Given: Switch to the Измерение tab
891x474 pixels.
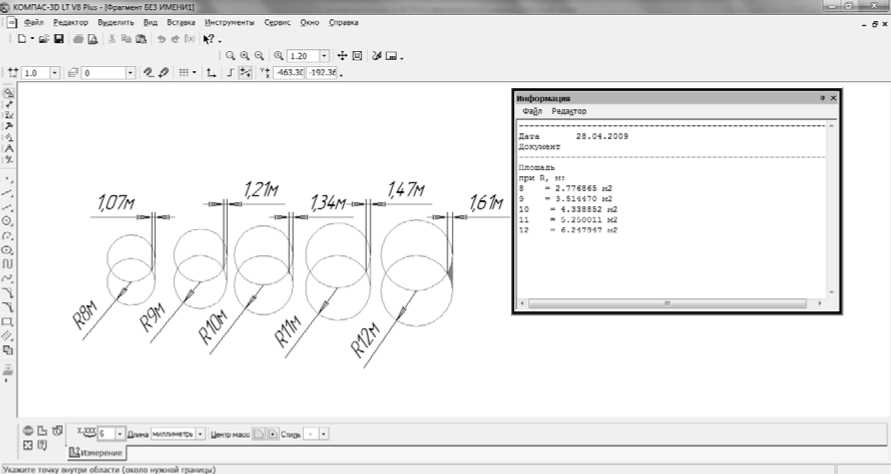Looking at the screenshot, I should (x=97, y=452).
